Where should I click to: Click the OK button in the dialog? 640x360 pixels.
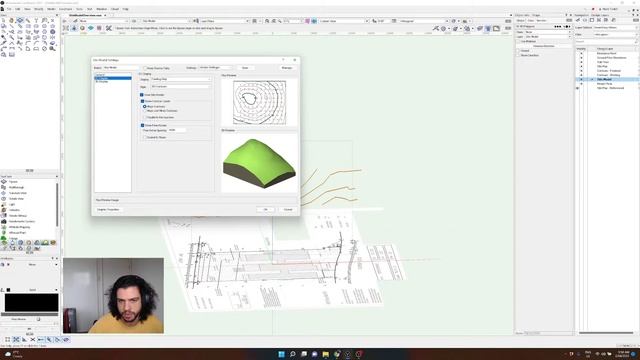[265, 209]
